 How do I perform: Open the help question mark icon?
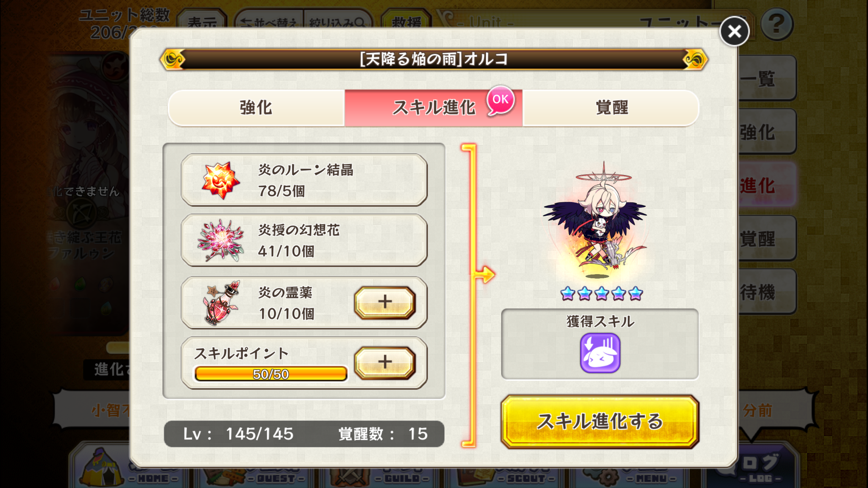776,25
